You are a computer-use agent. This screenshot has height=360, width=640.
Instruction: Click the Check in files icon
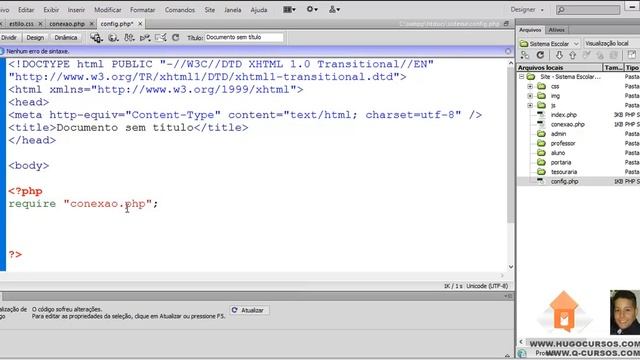(x=600, y=55)
